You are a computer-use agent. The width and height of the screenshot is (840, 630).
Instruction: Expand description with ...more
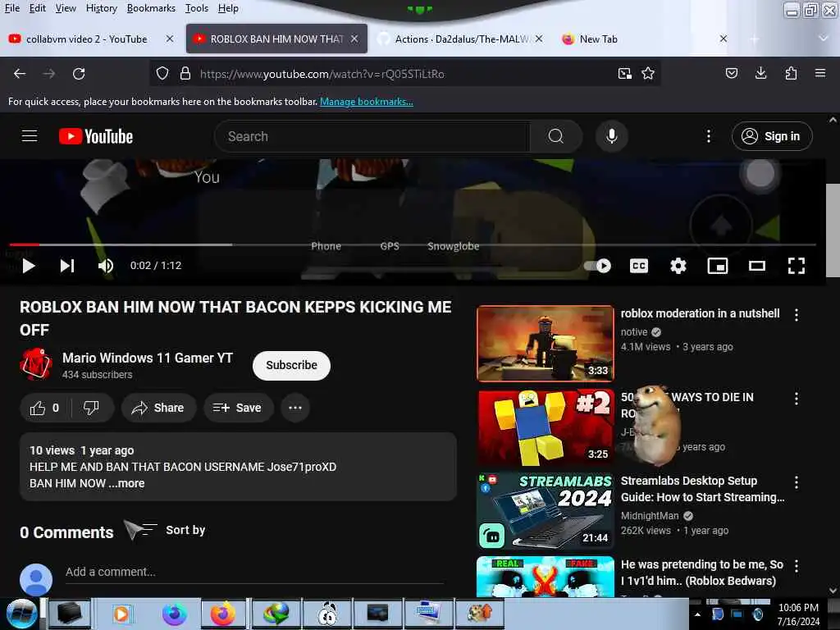(x=127, y=483)
